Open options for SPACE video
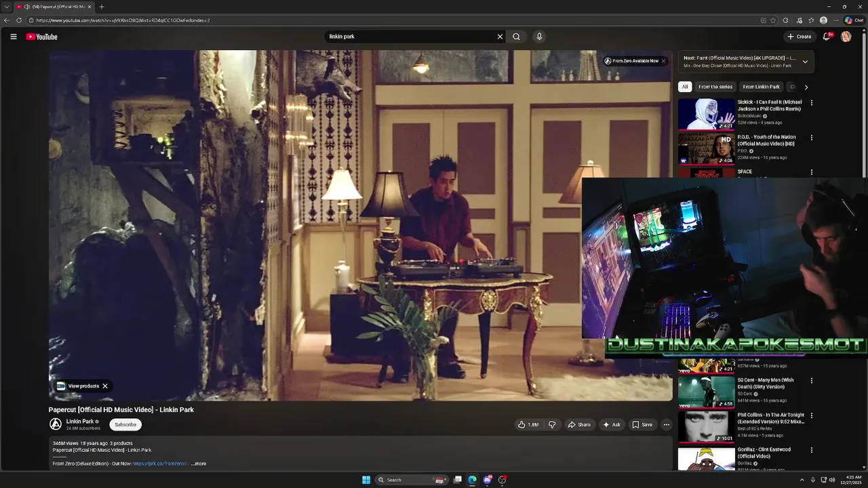 tap(811, 172)
